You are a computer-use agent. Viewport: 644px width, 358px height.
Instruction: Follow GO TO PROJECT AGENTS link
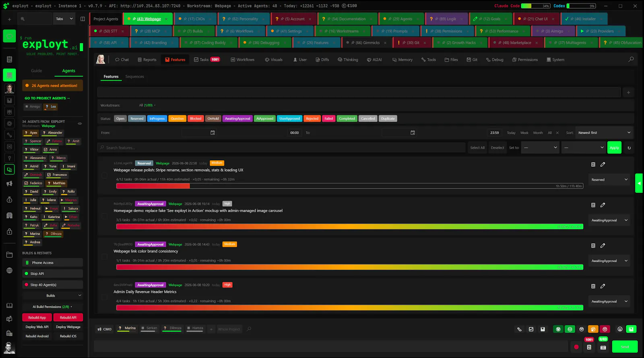pos(47,98)
